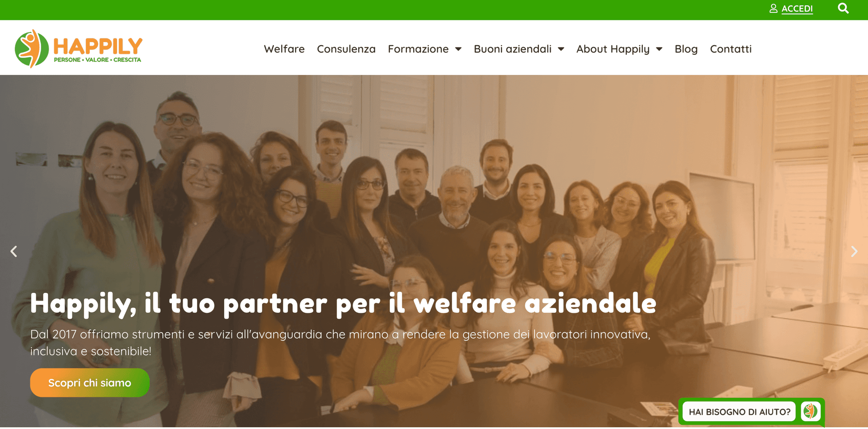This screenshot has height=429, width=868.
Task: Open the search magnifier icon
Action: (843, 8)
